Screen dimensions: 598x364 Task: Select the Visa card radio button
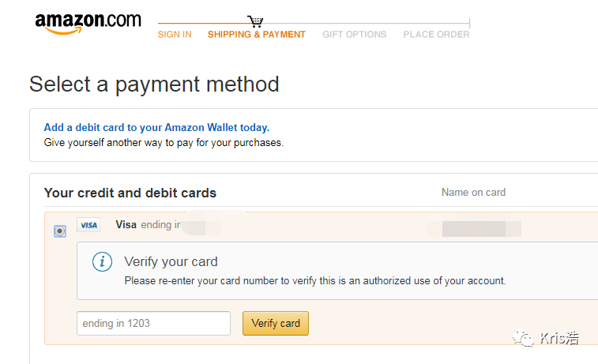[x=60, y=231]
